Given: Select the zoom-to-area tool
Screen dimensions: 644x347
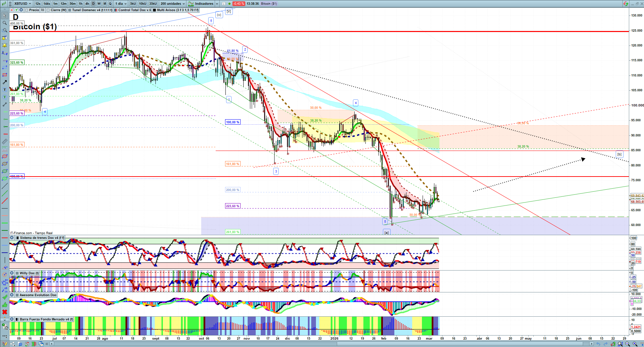Looking at the screenshot, I should (x=5, y=30).
